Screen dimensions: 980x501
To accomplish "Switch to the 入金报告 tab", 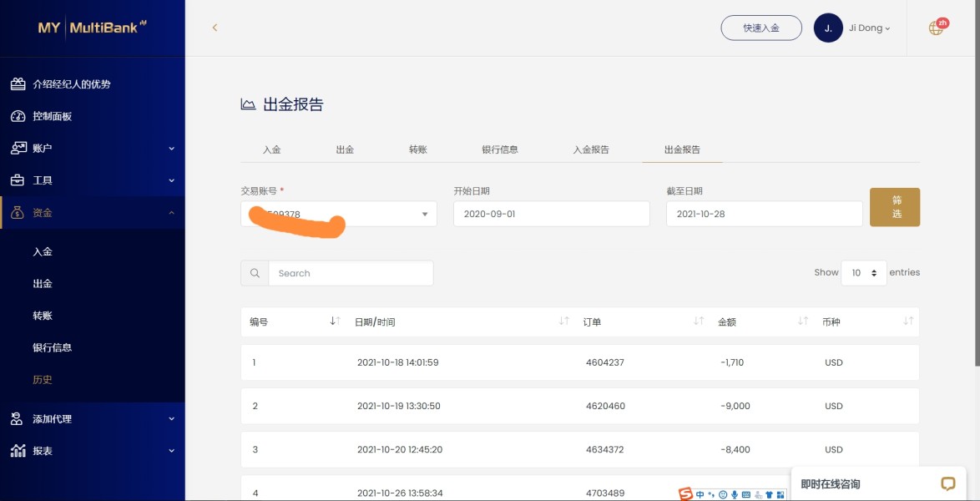I will tap(591, 149).
